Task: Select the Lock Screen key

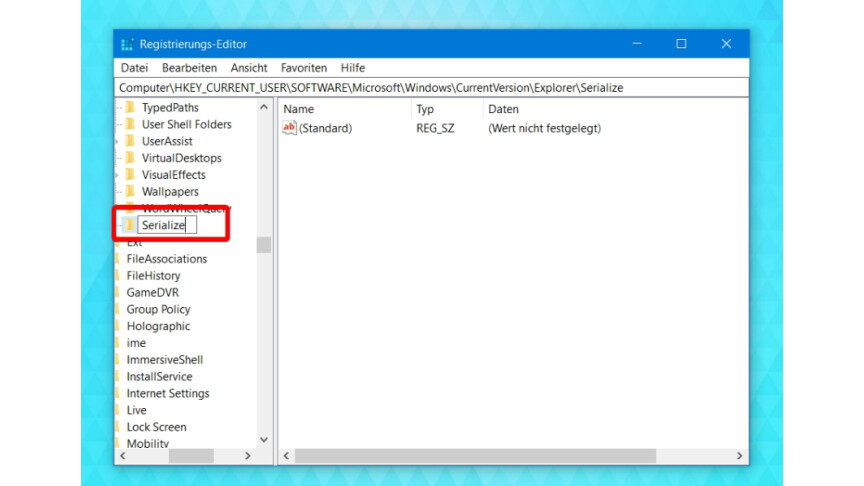Action: point(156,427)
